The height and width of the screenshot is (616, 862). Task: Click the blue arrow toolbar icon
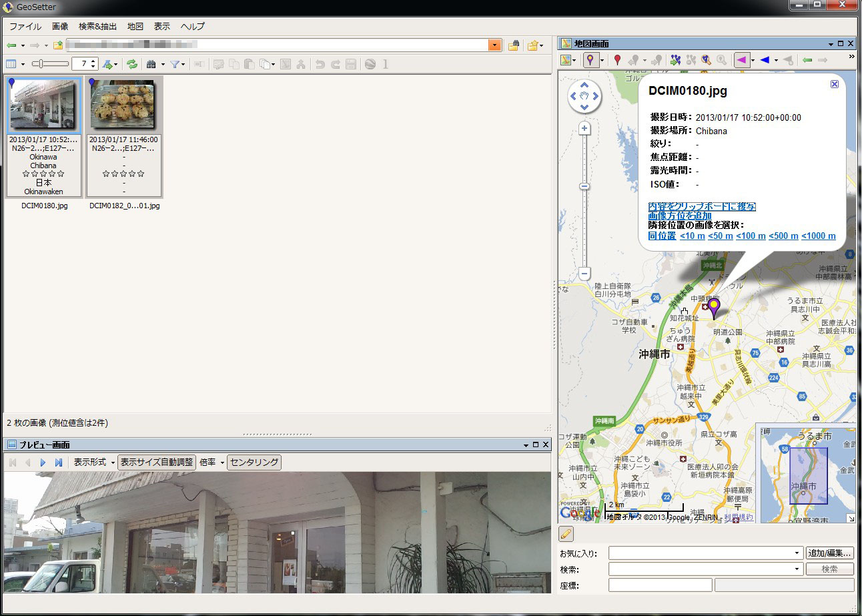[765, 60]
